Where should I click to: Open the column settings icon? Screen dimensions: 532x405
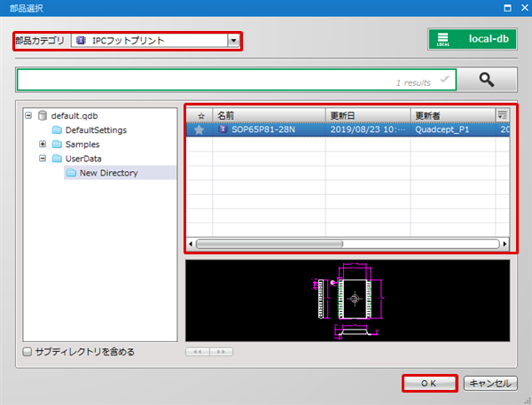pos(503,115)
